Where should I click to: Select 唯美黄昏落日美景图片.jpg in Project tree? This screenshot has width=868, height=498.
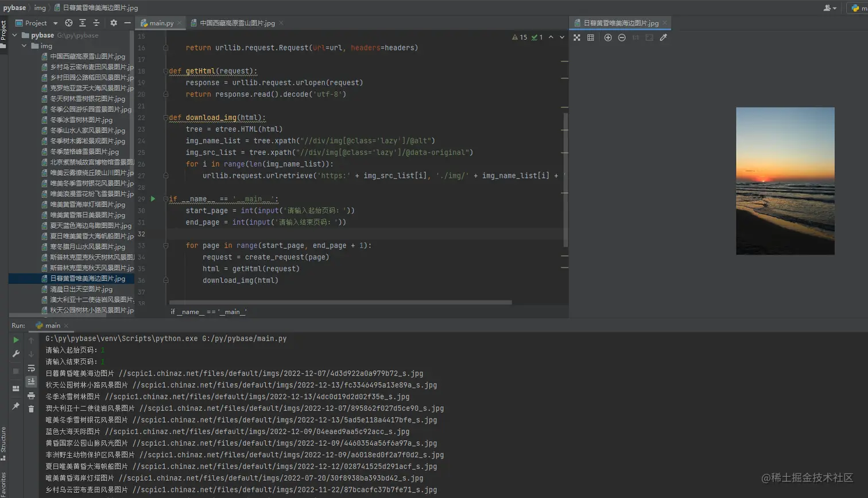click(87, 215)
